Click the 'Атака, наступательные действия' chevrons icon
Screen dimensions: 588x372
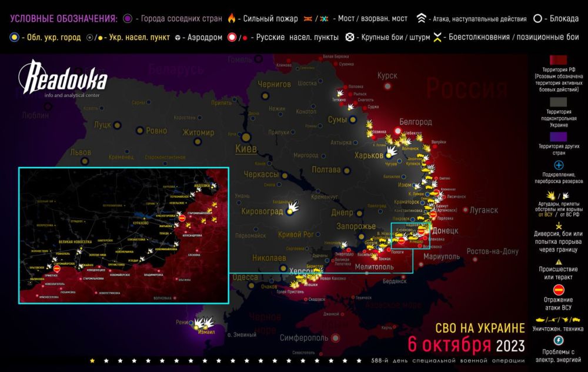pos(422,18)
